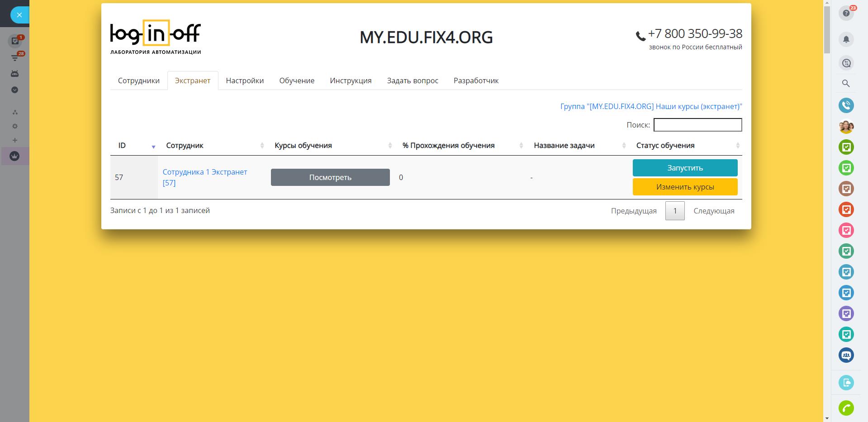868x422 pixels.
Task: Sort by Название задачи column
Action: click(578, 146)
